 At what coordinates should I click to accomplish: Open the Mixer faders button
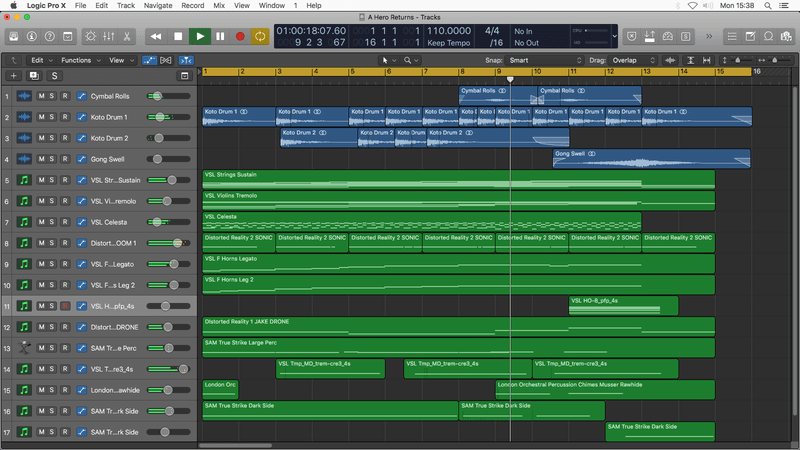point(109,36)
